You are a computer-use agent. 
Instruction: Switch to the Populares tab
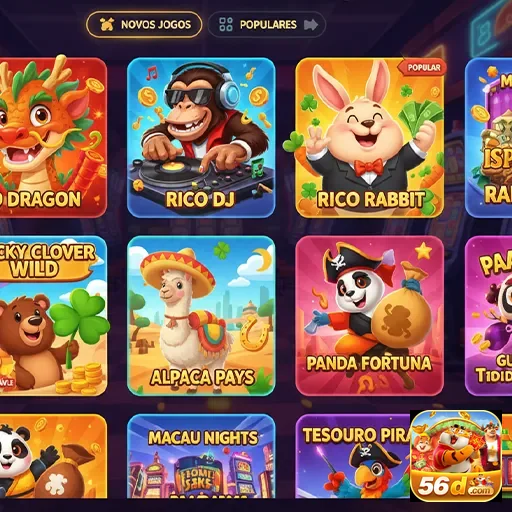[267, 24]
